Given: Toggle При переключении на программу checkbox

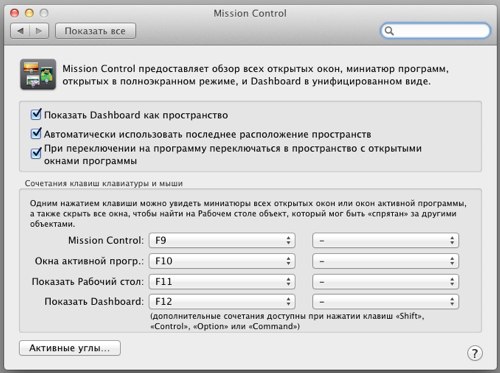Looking at the screenshot, I should [36, 153].
